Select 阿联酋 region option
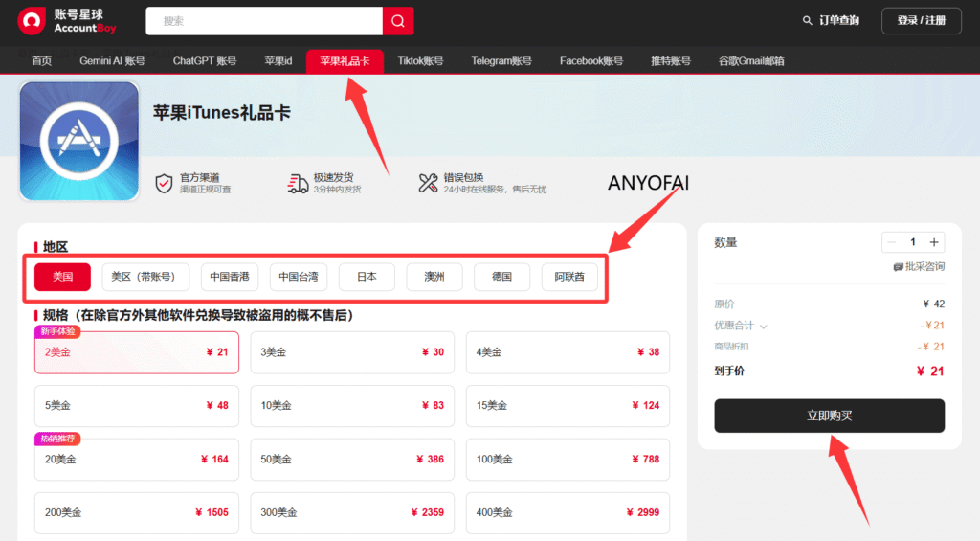This screenshot has width=980, height=541. 569,277
